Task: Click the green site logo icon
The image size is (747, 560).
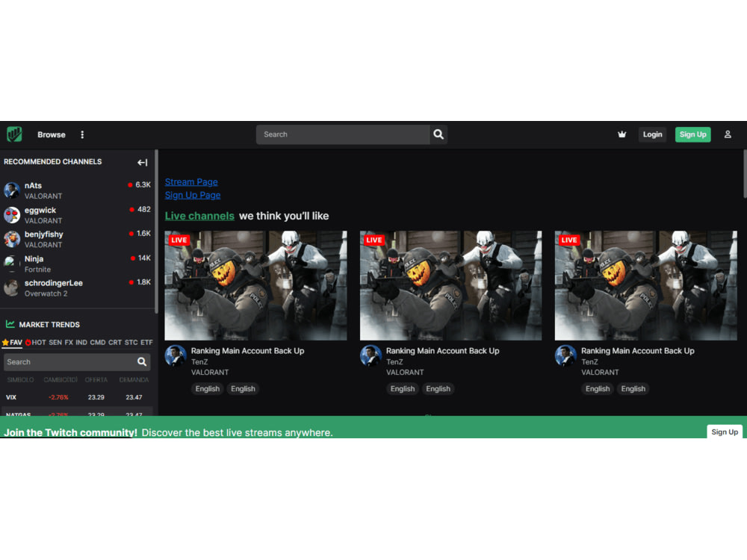Action: pyautogui.click(x=14, y=134)
